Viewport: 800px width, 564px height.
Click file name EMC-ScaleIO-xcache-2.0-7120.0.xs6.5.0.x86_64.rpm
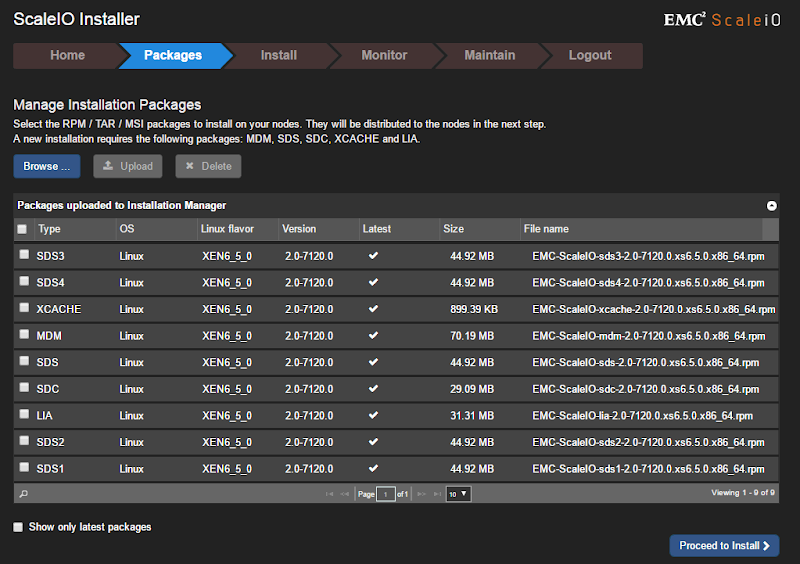(654, 309)
